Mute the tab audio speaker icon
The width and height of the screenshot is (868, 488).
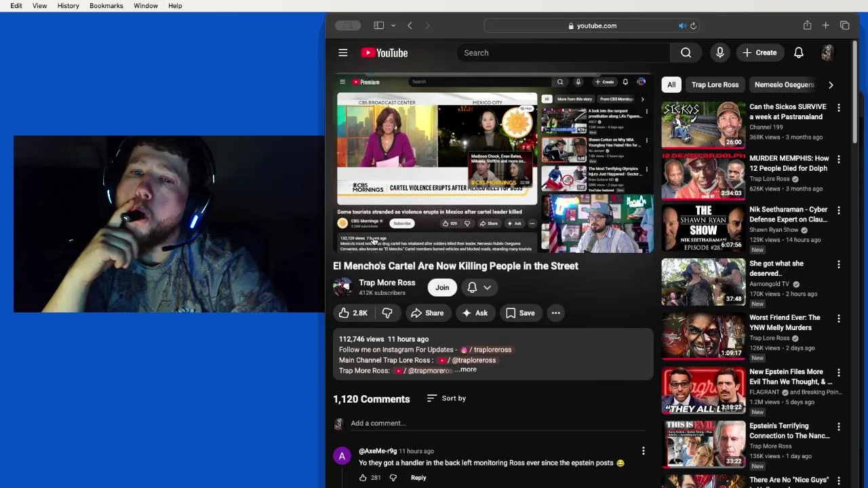click(x=682, y=26)
